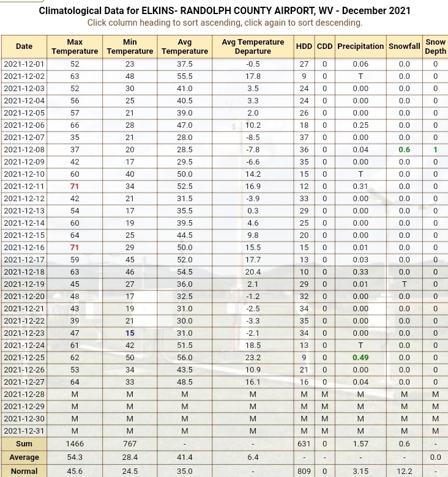This screenshot has width=448, height=477.
Task: Click the green snow depth 1 on 2021-12-08
Action: pyautogui.click(x=436, y=150)
